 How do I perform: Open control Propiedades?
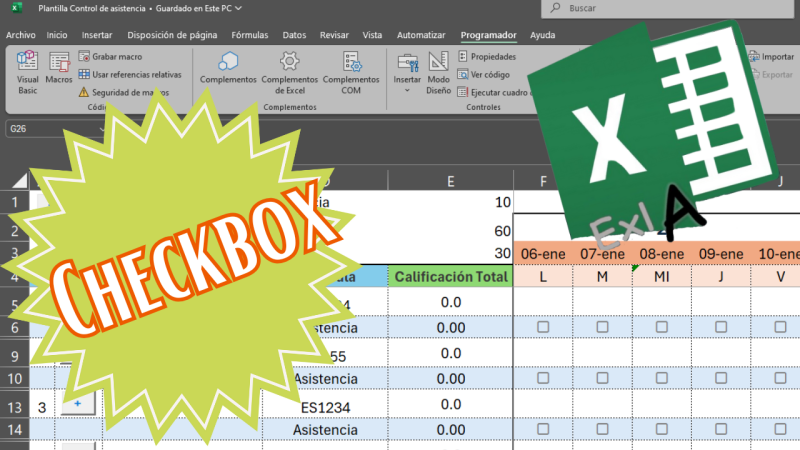pos(487,57)
